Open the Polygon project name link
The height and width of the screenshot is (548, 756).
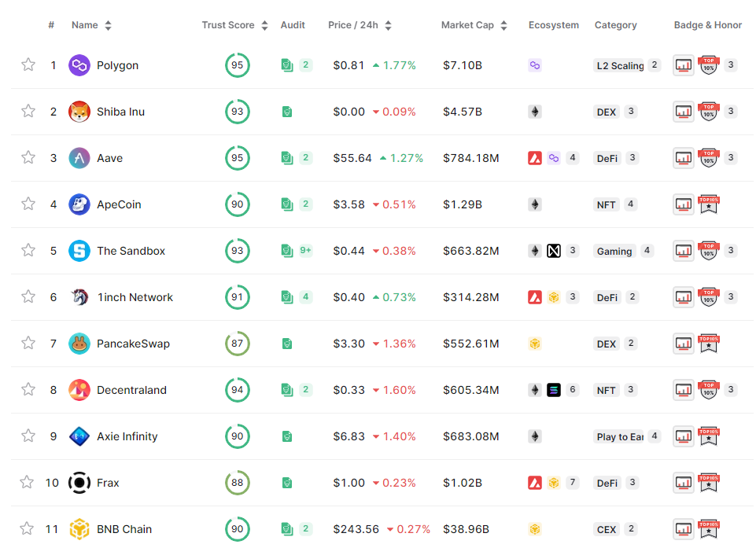(x=118, y=65)
